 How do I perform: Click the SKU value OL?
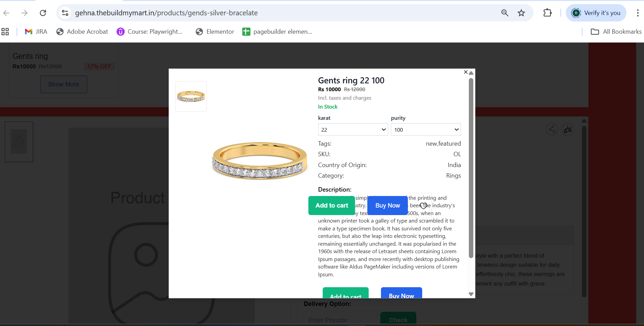coord(457,154)
